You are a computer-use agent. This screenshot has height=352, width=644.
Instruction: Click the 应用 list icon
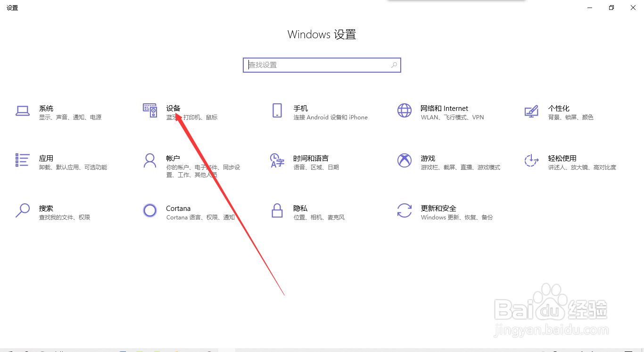[x=23, y=160]
